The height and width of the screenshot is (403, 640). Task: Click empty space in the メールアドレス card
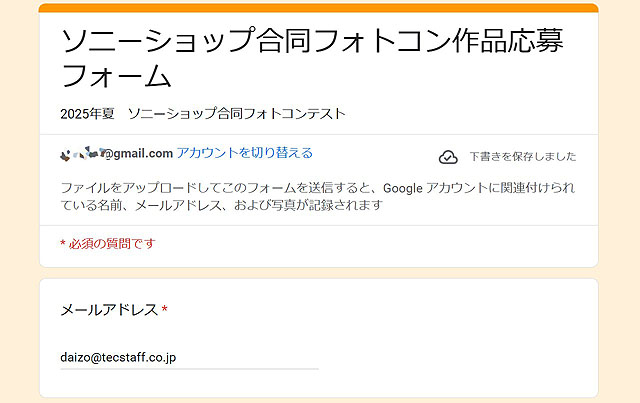(460, 340)
